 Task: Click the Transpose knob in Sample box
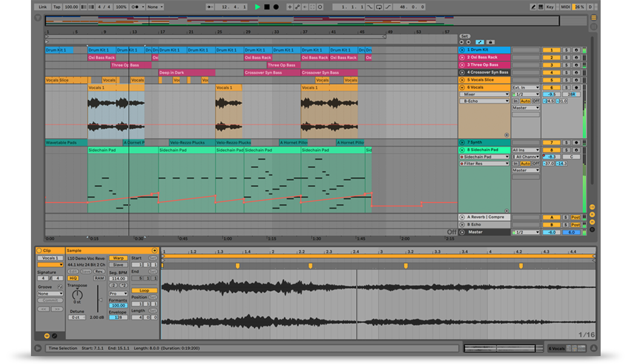click(x=77, y=295)
